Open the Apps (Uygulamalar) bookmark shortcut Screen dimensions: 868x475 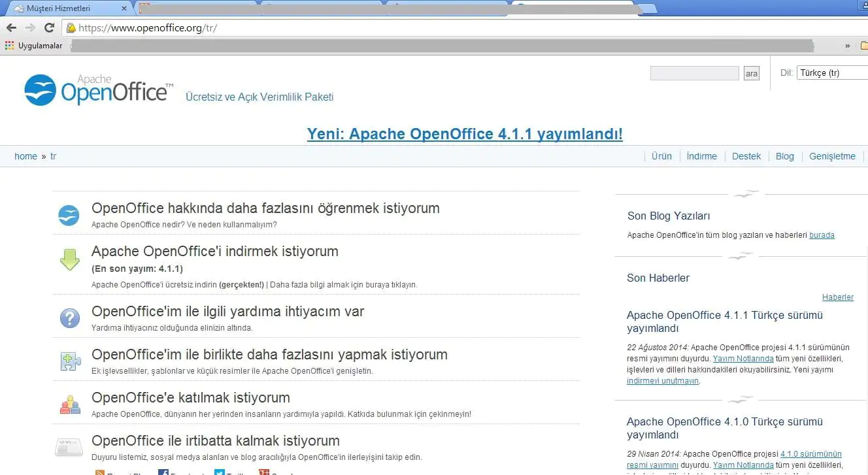click(33, 46)
